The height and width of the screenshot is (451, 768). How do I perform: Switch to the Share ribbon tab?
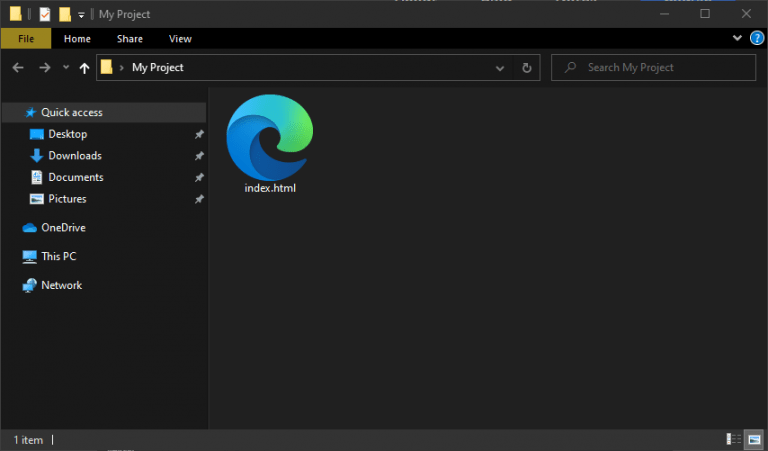pos(129,38)
